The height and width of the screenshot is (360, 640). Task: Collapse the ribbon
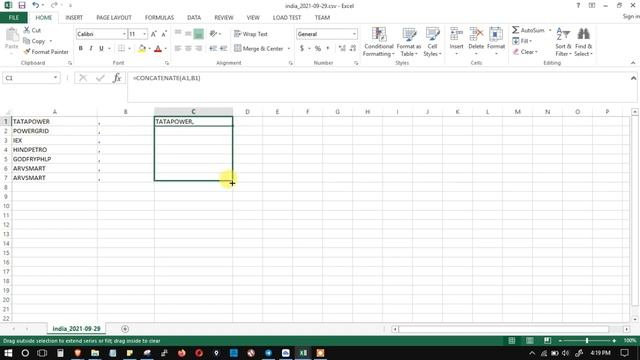pos(633,63)
